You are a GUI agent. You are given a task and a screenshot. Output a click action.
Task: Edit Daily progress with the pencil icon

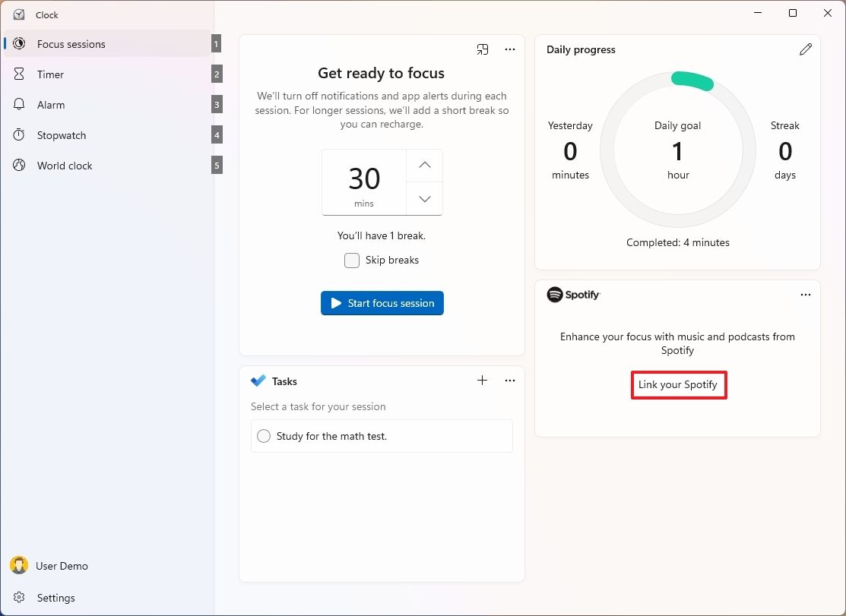(806, 49)
